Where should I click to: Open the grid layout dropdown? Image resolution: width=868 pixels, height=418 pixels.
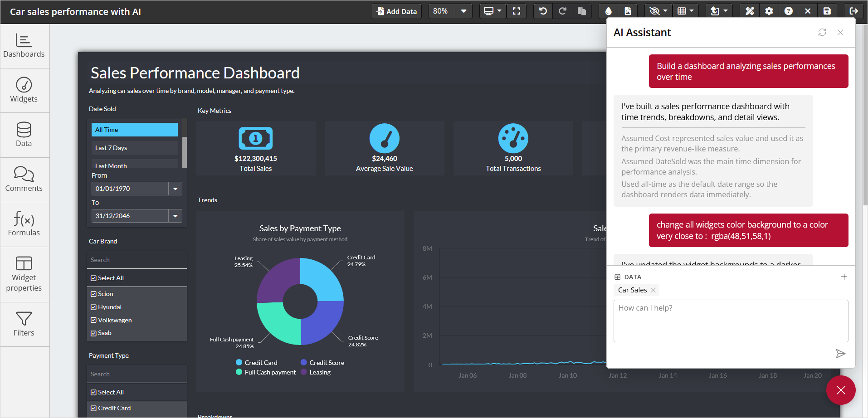[x=685, y=11]
